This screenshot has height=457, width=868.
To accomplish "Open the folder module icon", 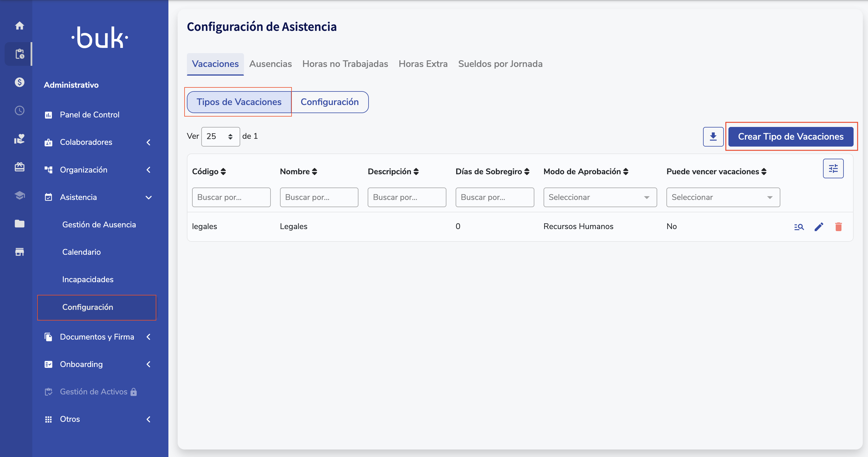I will (20, 223).
